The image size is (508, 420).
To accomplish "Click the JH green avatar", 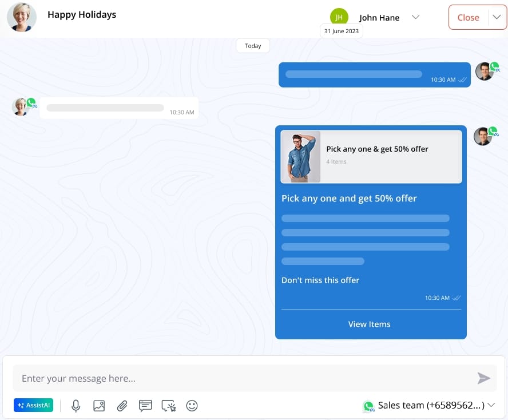I will click(x=339, y=17).
